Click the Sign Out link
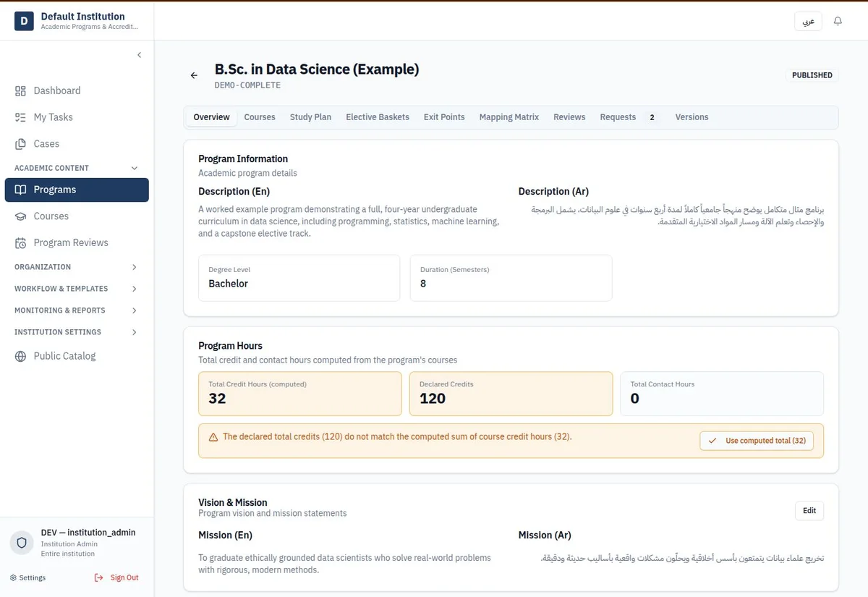 116,577
